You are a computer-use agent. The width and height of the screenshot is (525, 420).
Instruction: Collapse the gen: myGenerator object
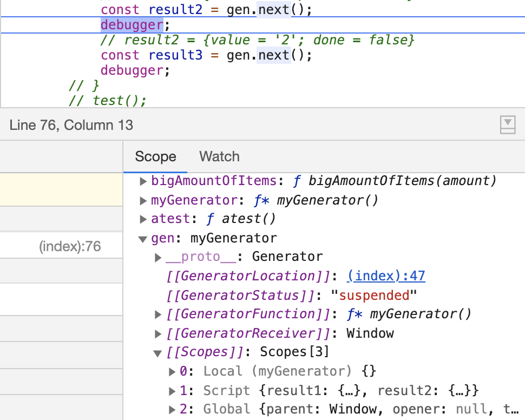click(143, 239)
